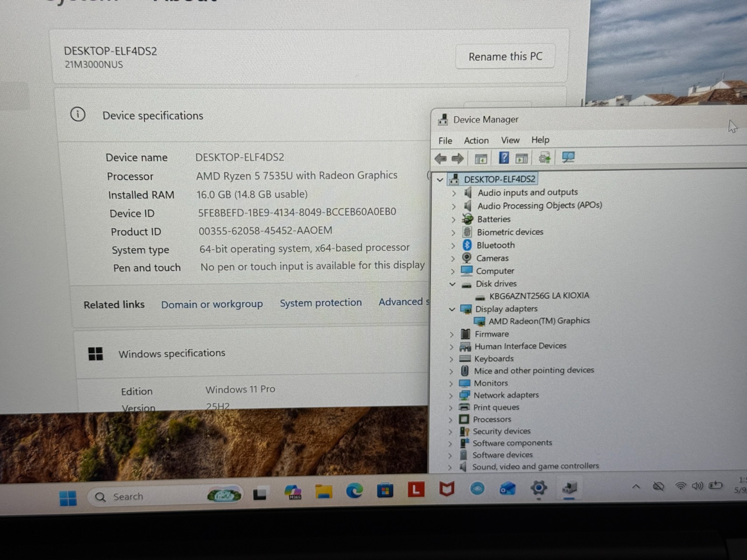Expand Sound, video and game controllers

450,467
